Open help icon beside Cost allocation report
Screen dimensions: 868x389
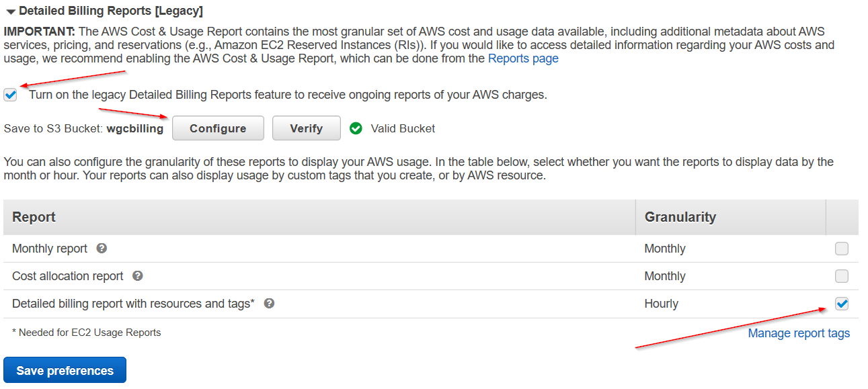pyautogui.click(x=137, y=276)
